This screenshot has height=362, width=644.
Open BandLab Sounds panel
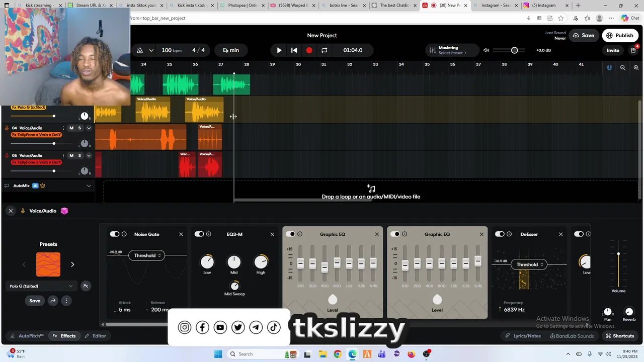click(572, 336)
